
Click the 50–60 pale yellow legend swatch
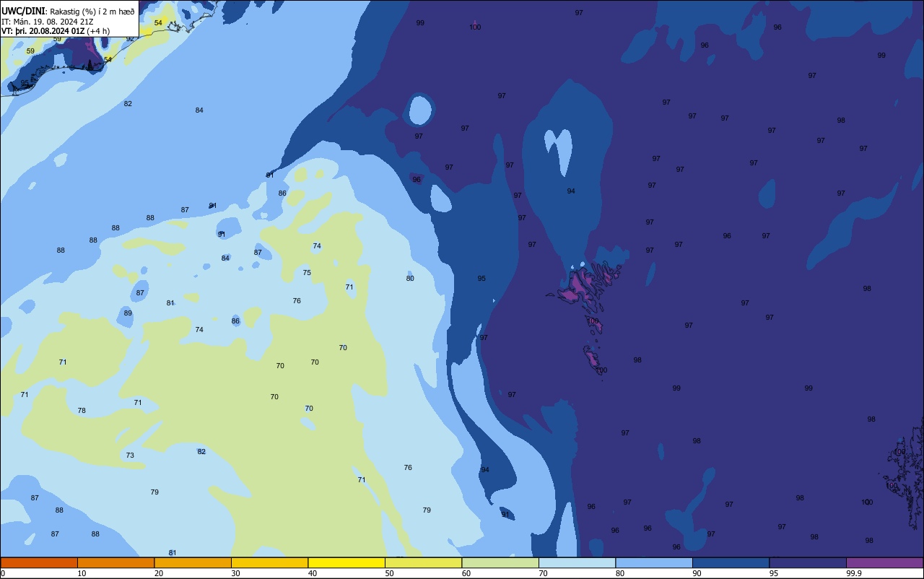pos(423,562)
